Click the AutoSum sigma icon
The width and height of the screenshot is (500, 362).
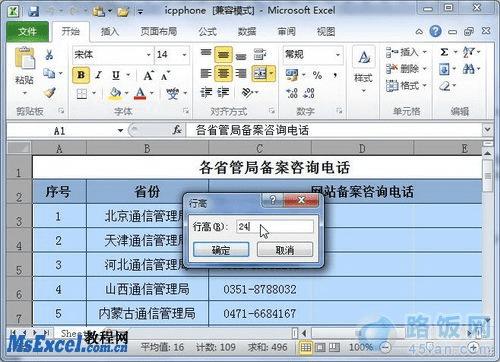coord(444,52)
